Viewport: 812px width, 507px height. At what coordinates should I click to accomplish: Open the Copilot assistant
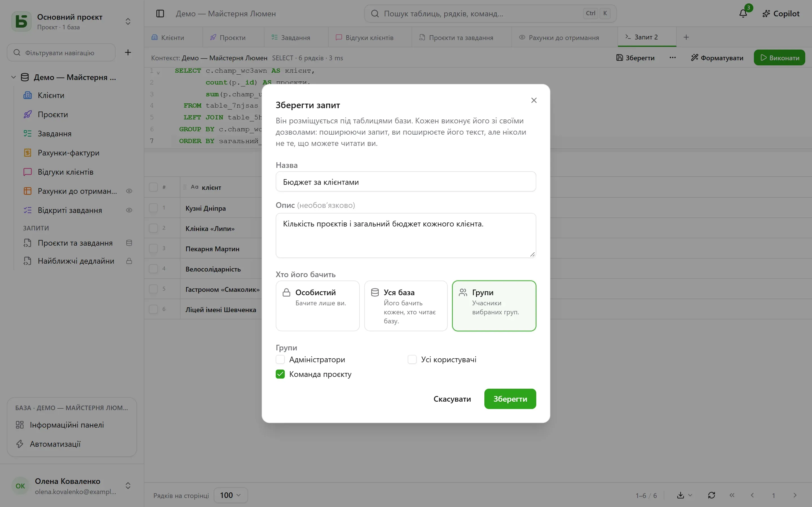coord(781,14)
